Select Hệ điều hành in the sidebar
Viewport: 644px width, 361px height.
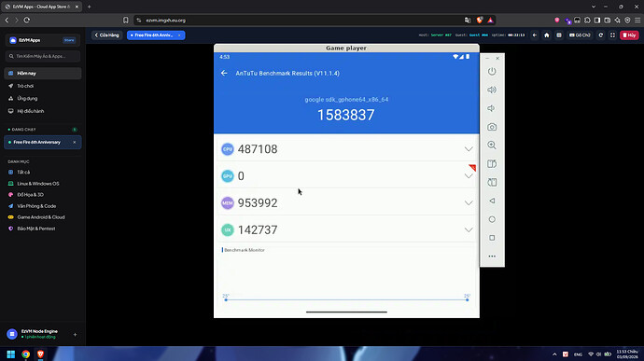click(43, 111)
